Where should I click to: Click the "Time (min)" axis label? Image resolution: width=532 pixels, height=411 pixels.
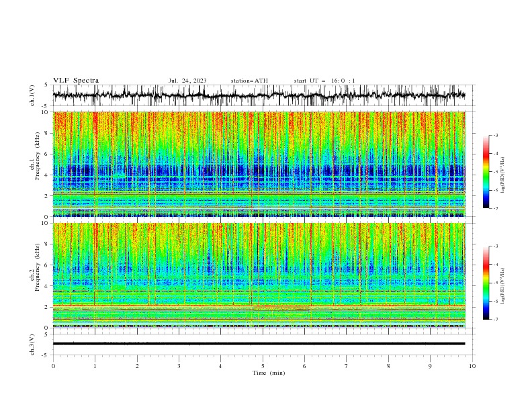[x=269, y=373]
